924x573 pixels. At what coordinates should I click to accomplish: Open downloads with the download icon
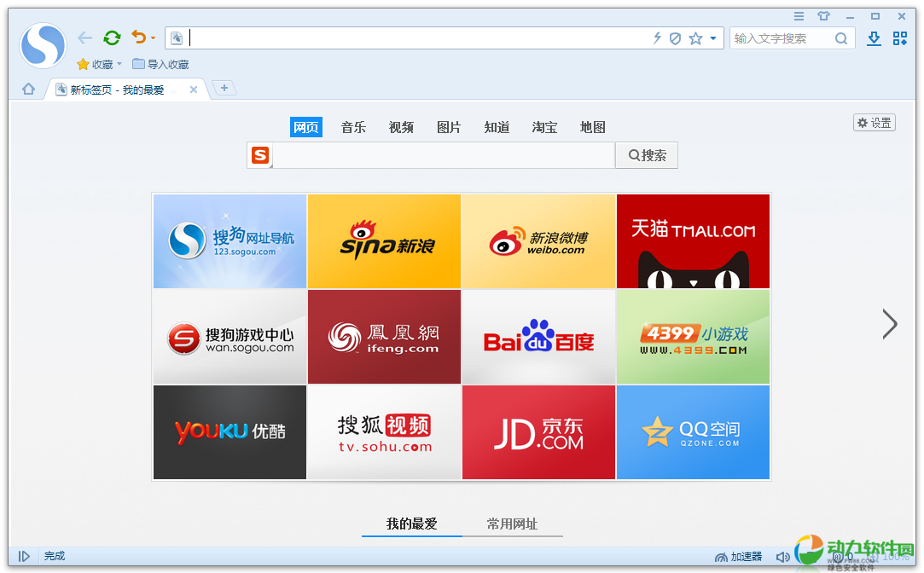point(874,38)
